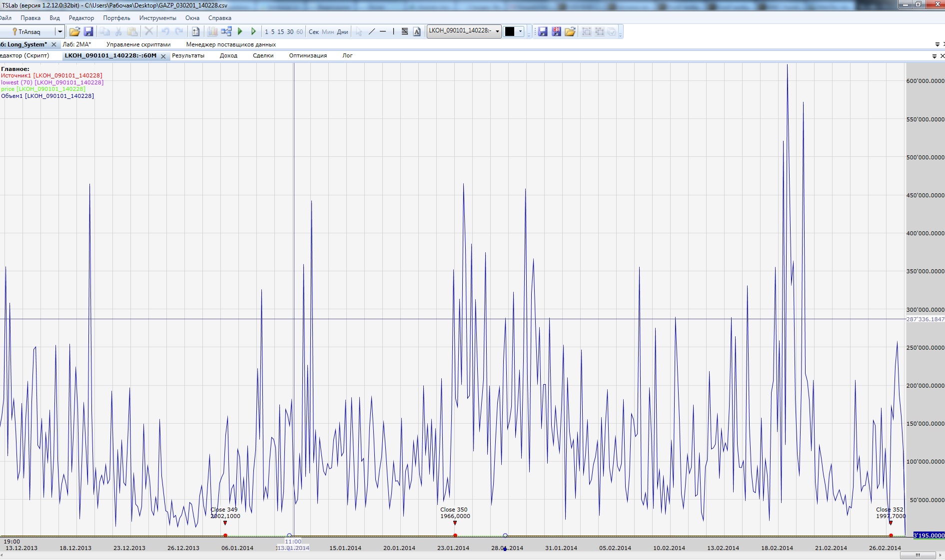Switch to the Оптимизация tab

click(x=308, y=55)
